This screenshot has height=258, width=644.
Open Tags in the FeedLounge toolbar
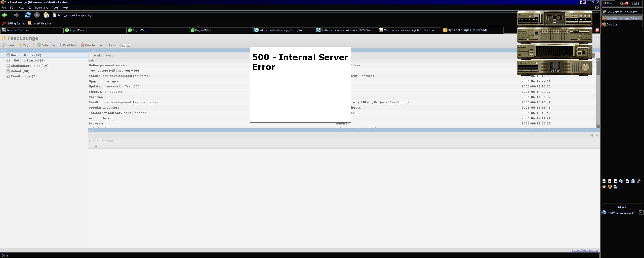(24, 45)
